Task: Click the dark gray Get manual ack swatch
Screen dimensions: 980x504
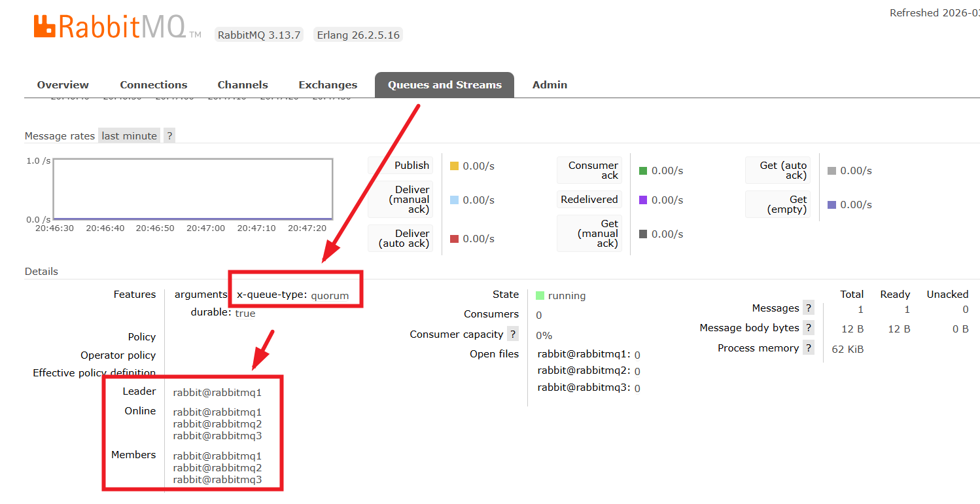Action: (x=643, y=234)
